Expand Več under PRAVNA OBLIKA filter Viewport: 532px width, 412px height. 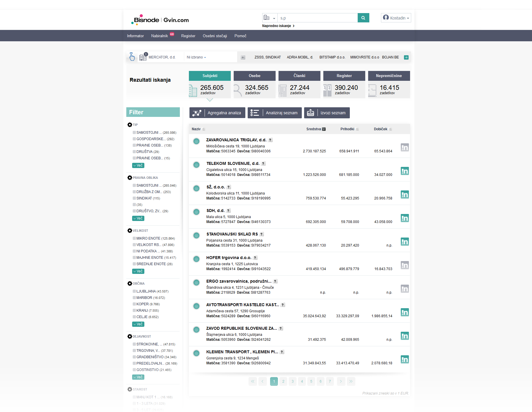138,218
